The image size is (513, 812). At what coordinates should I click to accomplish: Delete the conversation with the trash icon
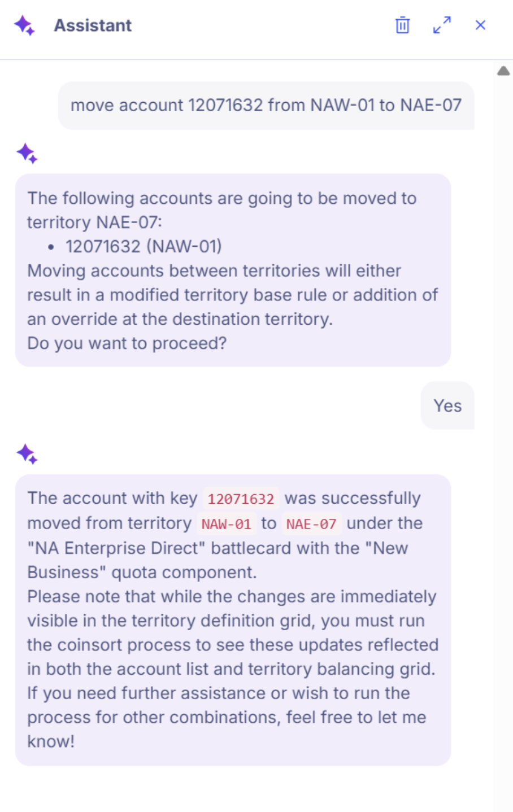coord(402,25)
